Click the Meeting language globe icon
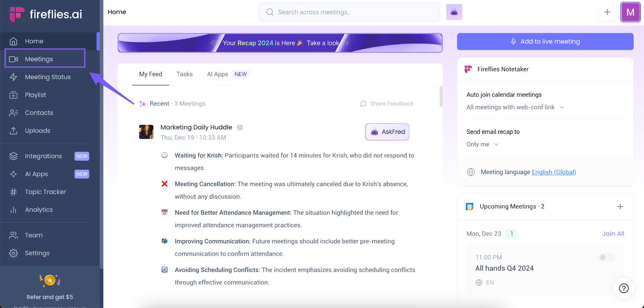Viewport: 644px width, 308px height. [471, 172]
